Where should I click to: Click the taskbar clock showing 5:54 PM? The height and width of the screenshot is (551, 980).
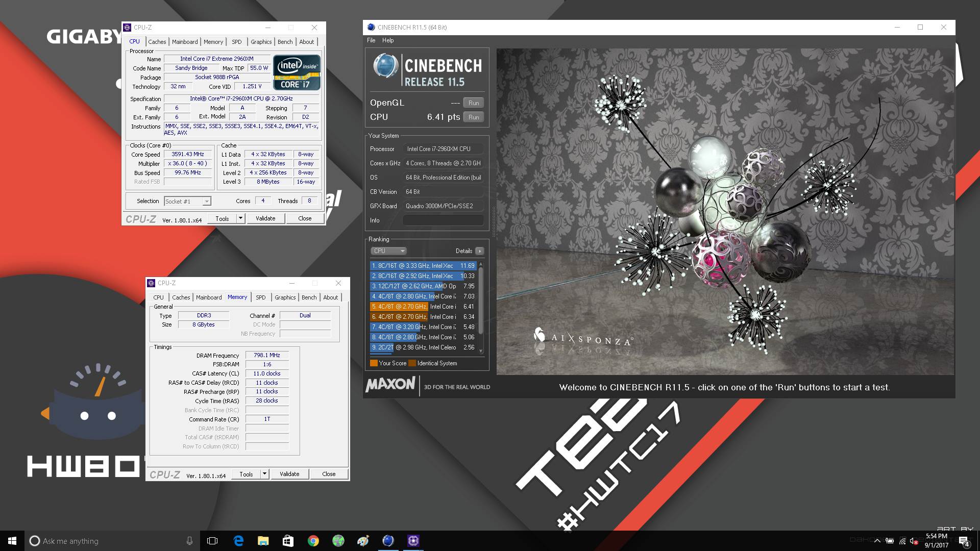pyautogui.click(x=936, y=541)
